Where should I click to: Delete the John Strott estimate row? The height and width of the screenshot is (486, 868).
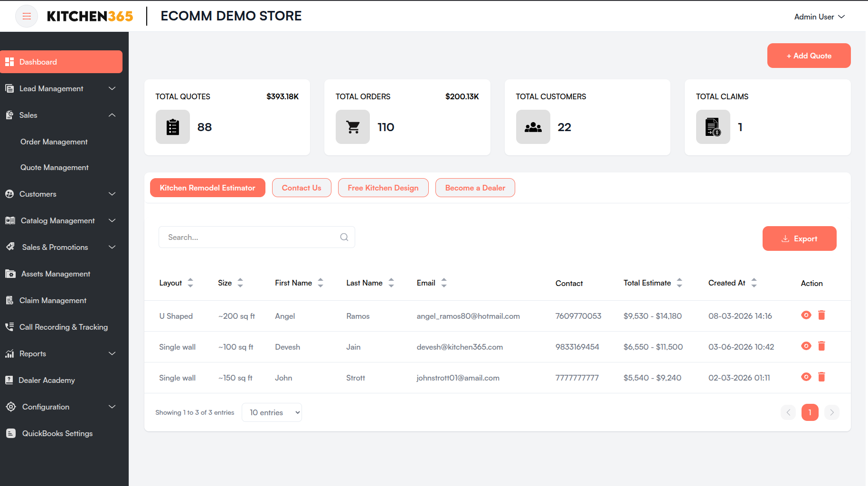pyautogui.click(x=822, y=377)
